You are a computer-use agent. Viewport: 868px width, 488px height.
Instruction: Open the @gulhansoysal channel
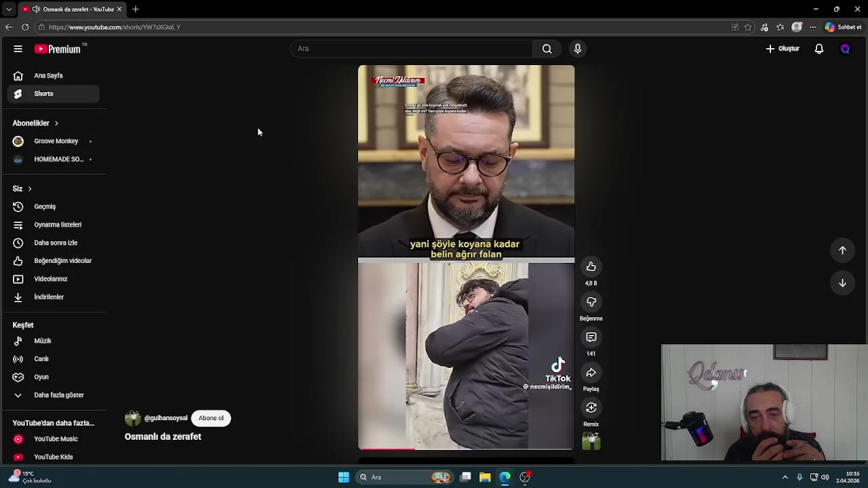click(165, 418)
